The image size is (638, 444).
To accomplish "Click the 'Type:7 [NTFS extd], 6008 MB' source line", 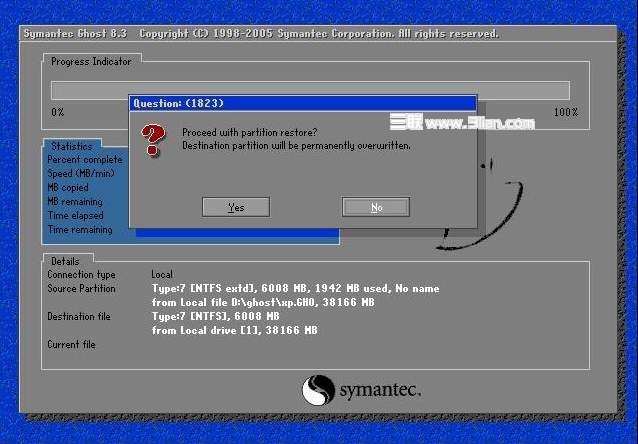I will click(295, 289).
